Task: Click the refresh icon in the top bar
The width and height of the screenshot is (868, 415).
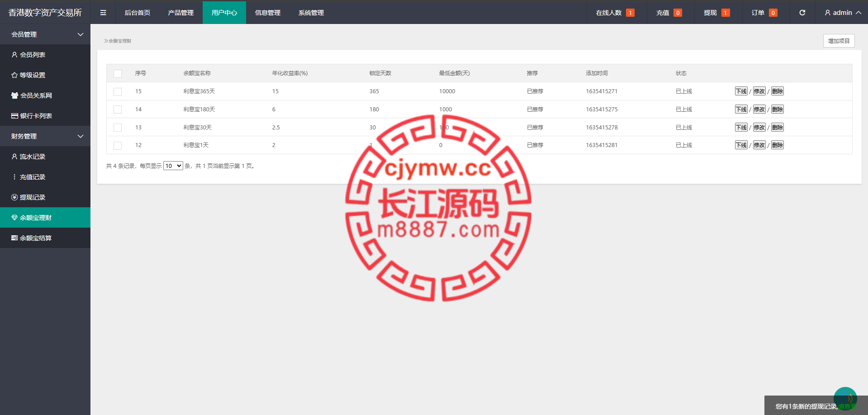Action: click(x=802, y=13)
